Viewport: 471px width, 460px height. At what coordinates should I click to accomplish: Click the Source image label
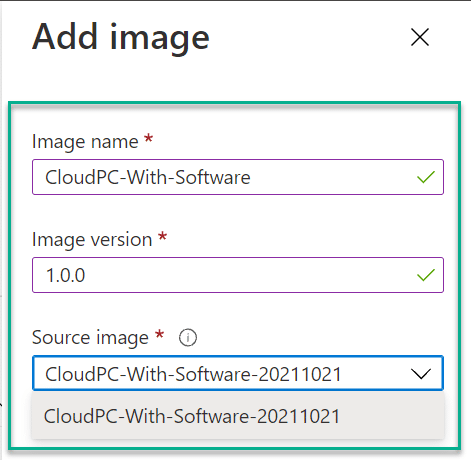90,338
